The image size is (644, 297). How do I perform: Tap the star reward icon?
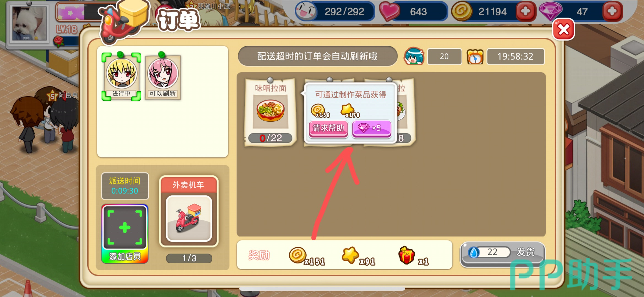pos(350,255)
